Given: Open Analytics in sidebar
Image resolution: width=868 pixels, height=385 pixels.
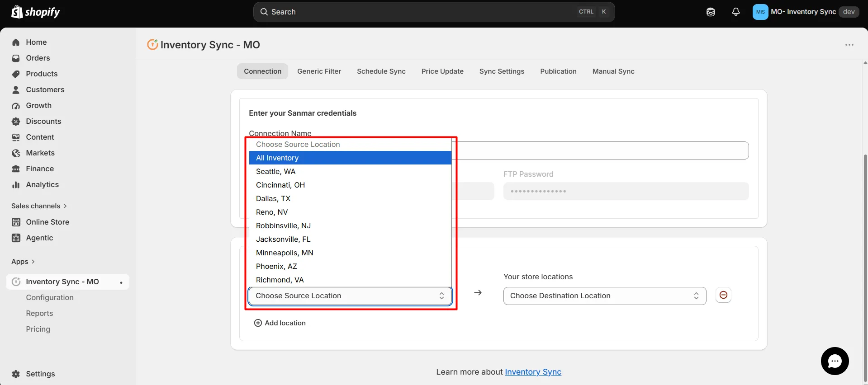Looking at the screenshot, I should tap(43, 184).
